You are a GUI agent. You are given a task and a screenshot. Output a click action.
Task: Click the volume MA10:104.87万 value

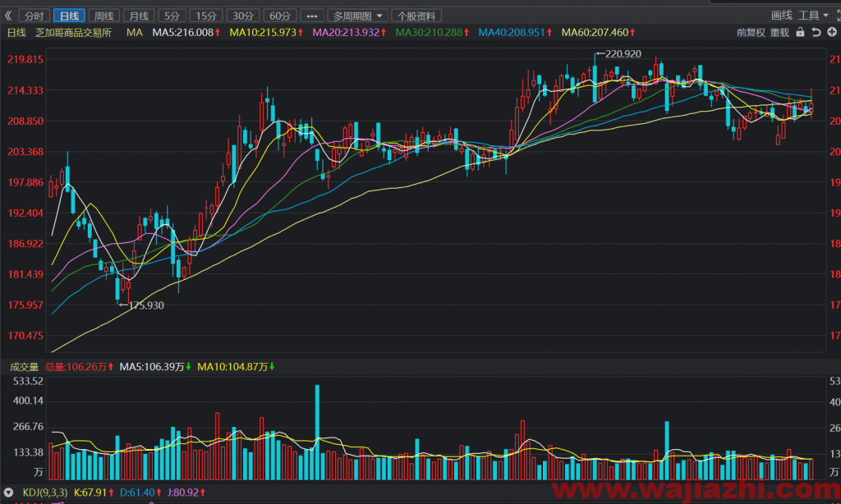coord(236,367)
